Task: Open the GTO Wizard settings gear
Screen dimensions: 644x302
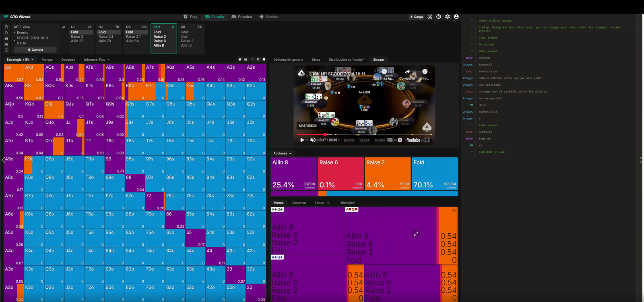Action: point(448,17)
